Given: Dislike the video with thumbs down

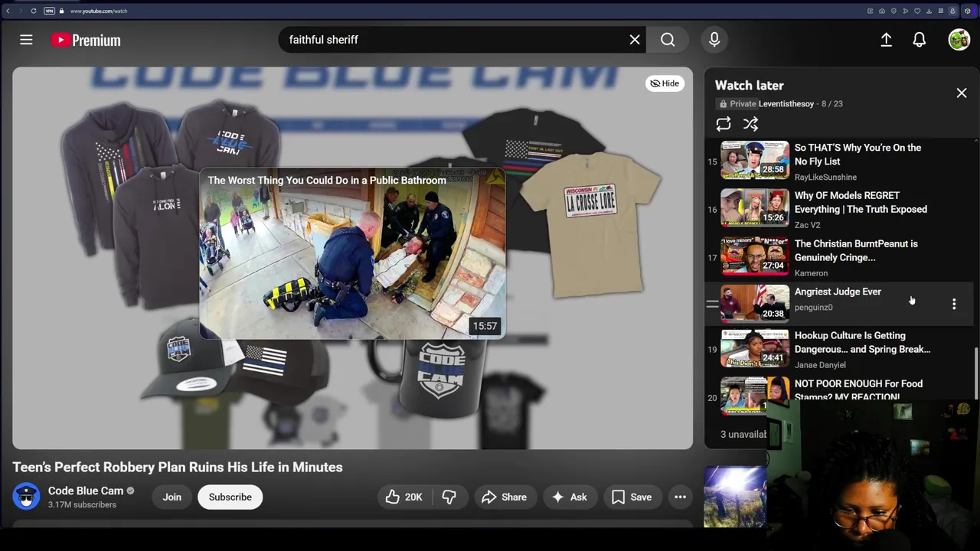Looking at the screenshot, I should (449, 497).
